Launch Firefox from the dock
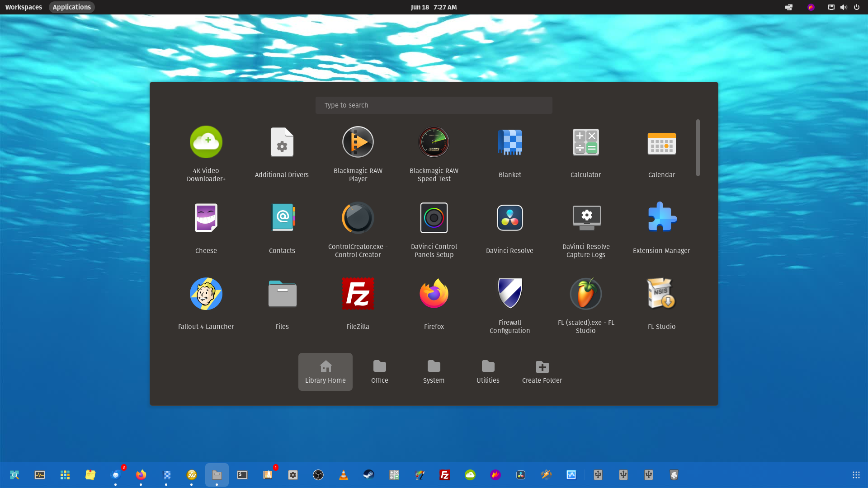 click(x=141, y=475)
